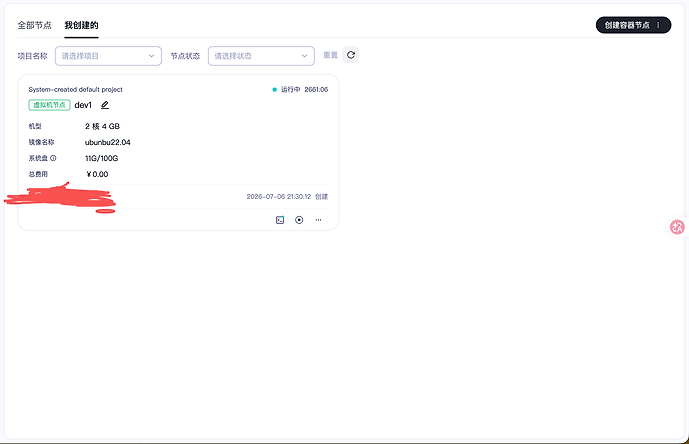The image size is (689, 444).
Task: Click the info icon beside 系统盘
Action: (x=53, y=158)
